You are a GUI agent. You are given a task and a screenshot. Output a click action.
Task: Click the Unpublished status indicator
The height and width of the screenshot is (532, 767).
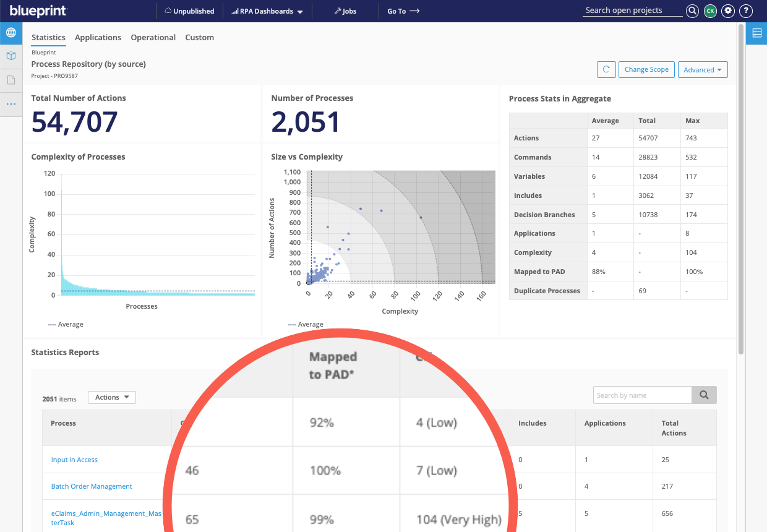189,11
